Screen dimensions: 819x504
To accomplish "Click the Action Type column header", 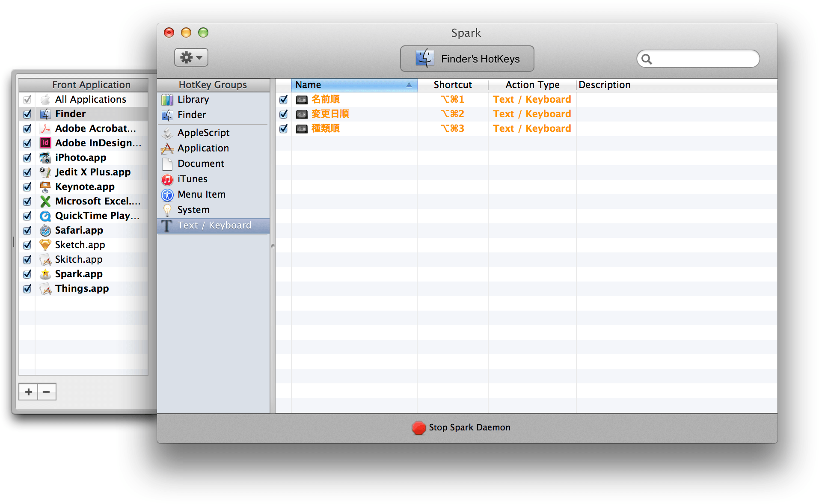I will pos(532,85).
